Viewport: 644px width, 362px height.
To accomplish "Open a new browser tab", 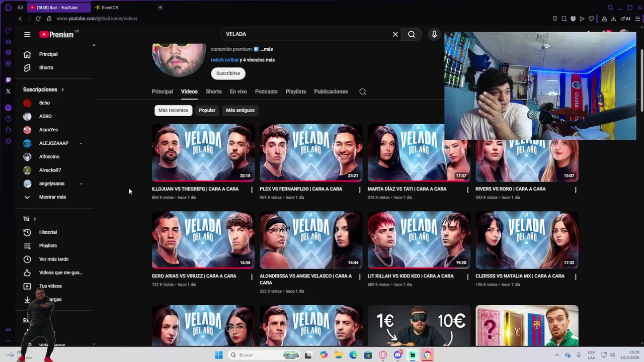I will click(160, 8).
